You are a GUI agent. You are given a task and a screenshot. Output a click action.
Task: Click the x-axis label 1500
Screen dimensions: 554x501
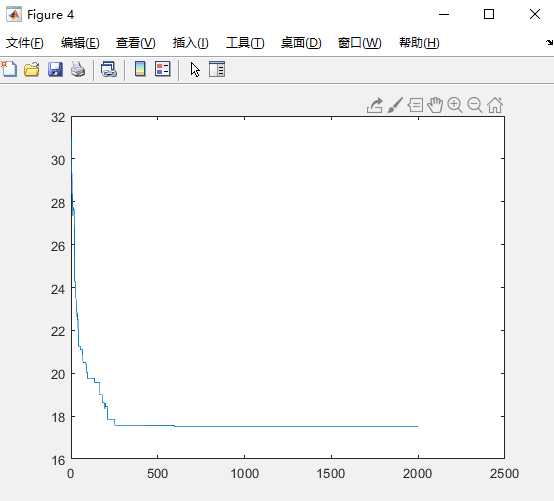331,474
